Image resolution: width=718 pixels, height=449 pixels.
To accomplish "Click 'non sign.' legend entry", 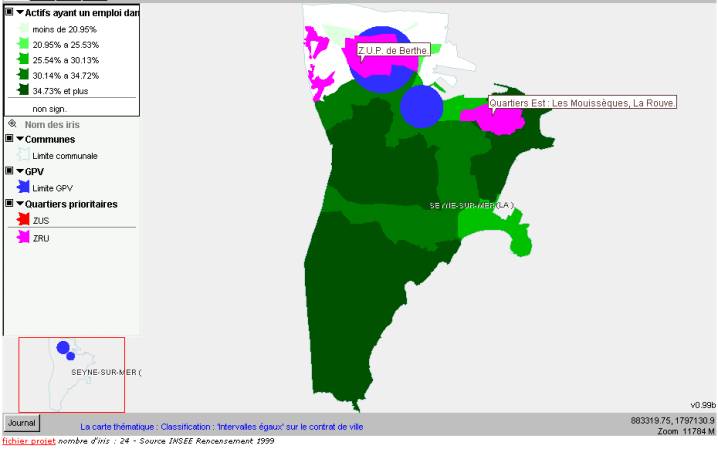I will coord(49,109).
